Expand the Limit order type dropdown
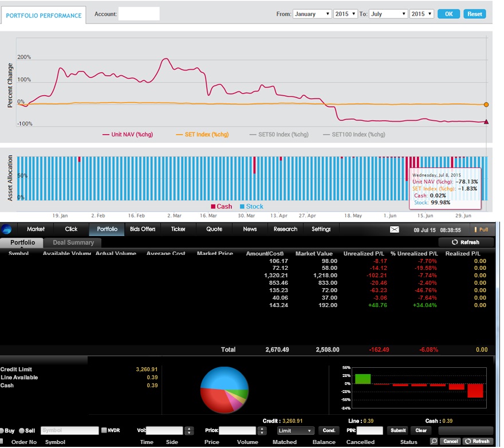The width and height of the screenshot is (504, 448). click(295, 430)
